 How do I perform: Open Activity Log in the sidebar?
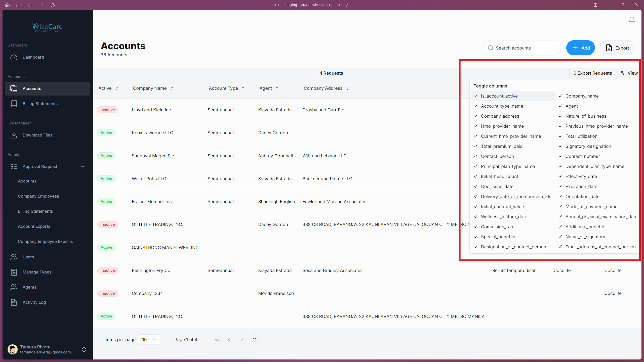point(34,302)
